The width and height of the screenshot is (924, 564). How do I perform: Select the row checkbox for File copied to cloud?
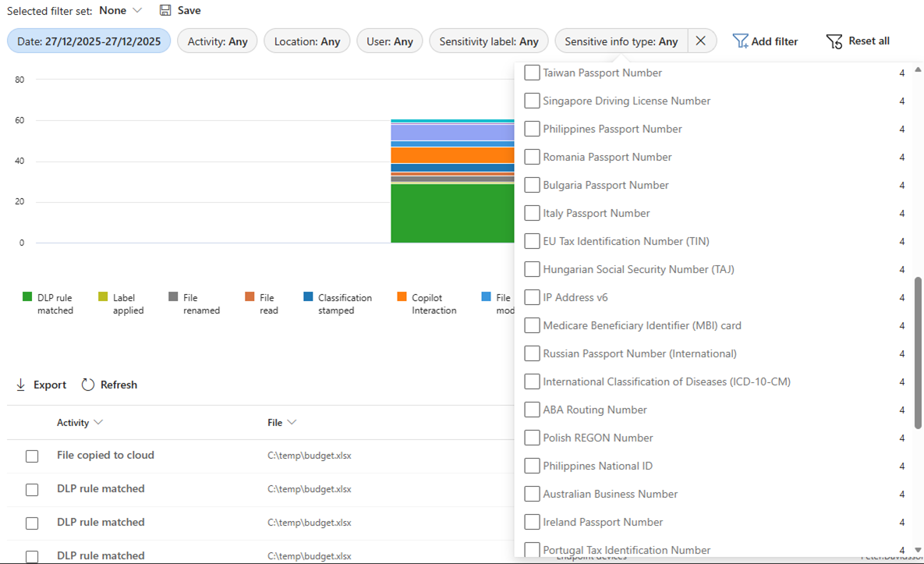(32, 456)
